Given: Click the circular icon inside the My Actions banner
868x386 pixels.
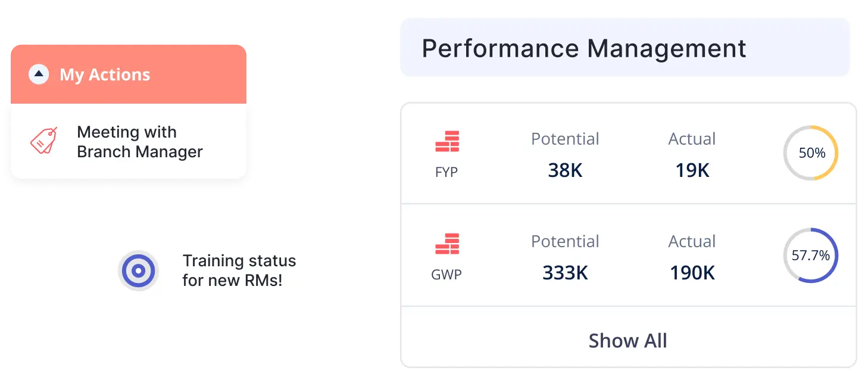Looking at the screenshot, I should [38, 74].
